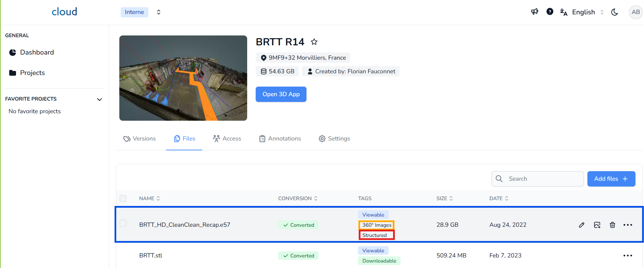Open more options for the e57 file
Viewport: 644px width, 268px height.
[628, 225]
